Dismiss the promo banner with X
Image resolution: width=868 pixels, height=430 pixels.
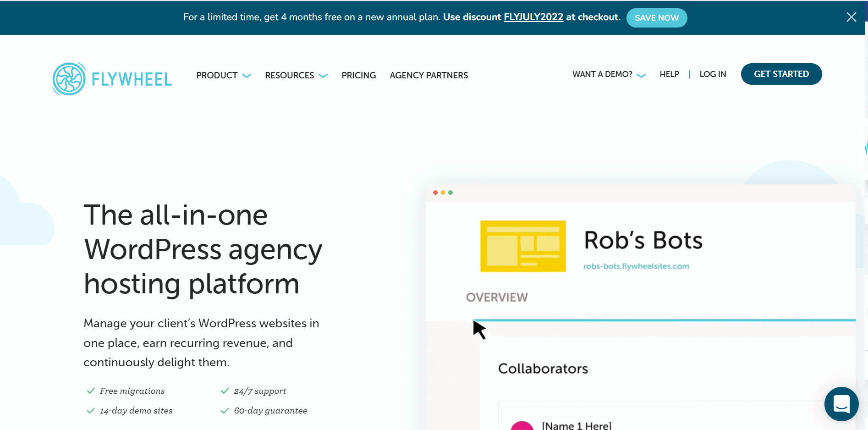(x=852, y=17)
